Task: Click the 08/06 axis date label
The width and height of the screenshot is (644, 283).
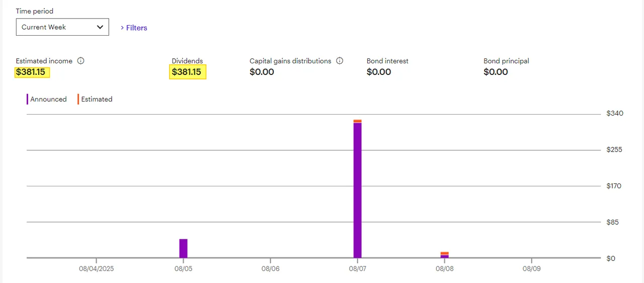Action: [270, 269]
